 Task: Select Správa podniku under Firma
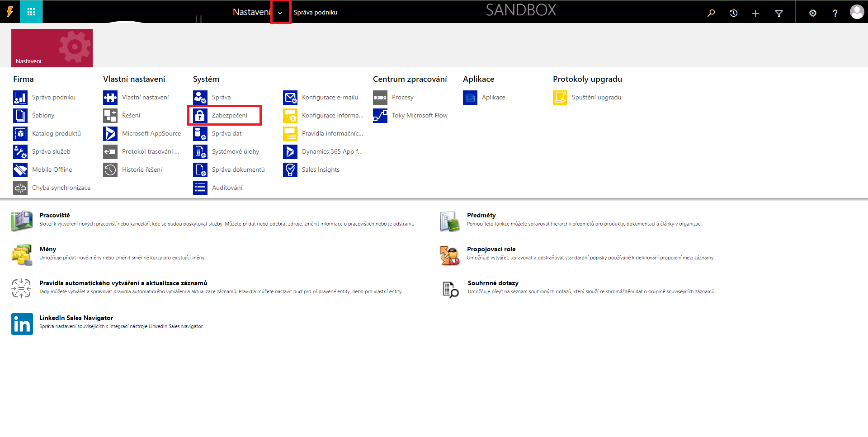[x=53, y=98]
